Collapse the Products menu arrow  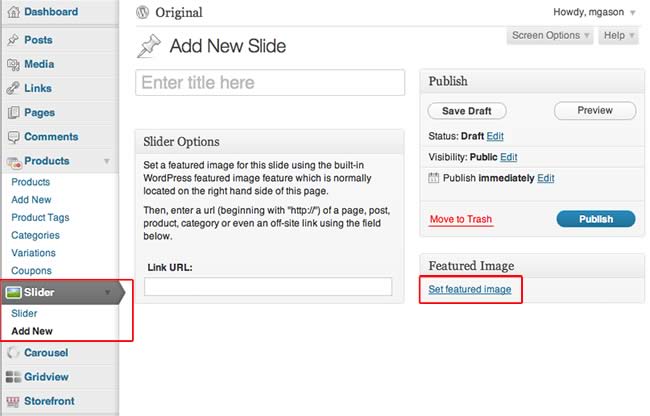(x=106, y=161)
